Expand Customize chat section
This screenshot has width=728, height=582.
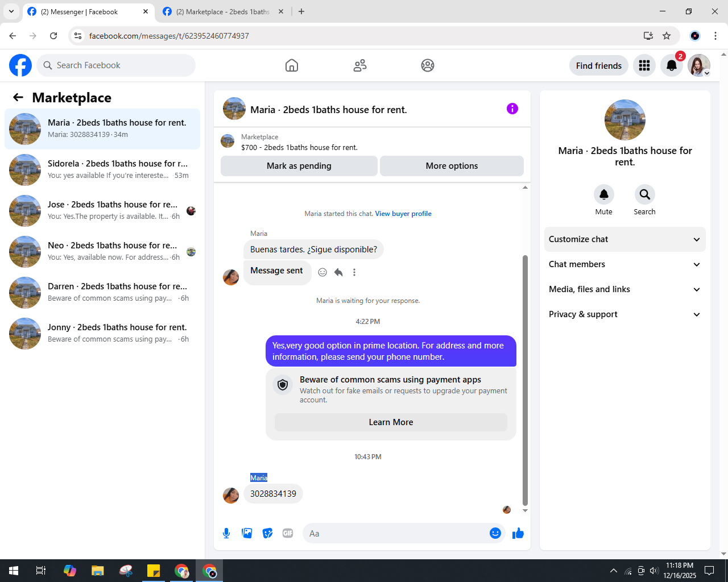625,239
